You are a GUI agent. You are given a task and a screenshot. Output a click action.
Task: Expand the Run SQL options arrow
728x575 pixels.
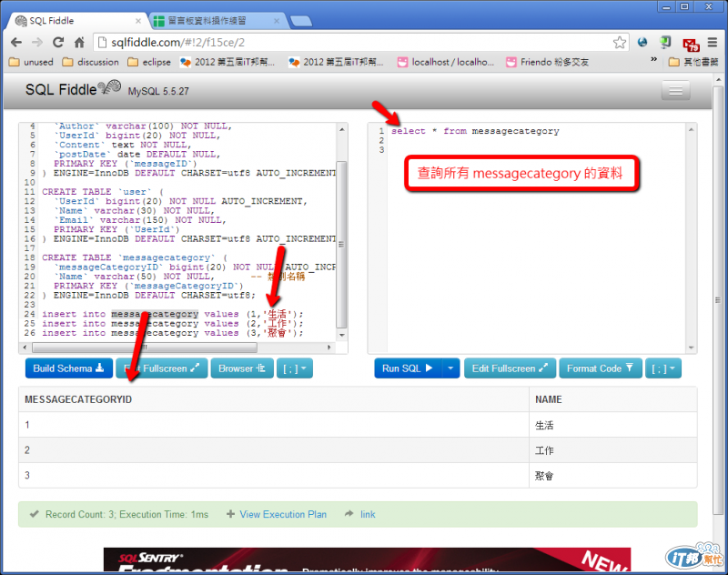450,368
